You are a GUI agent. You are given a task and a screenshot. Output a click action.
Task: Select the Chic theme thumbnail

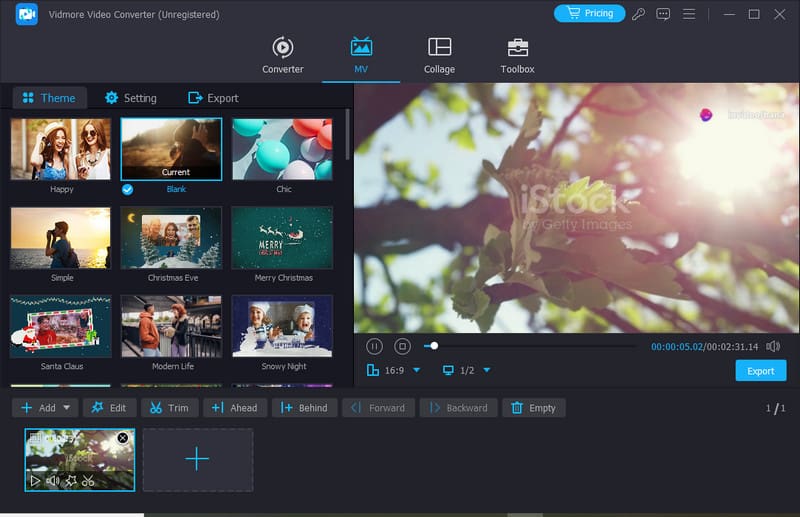[x=282, y=149]
